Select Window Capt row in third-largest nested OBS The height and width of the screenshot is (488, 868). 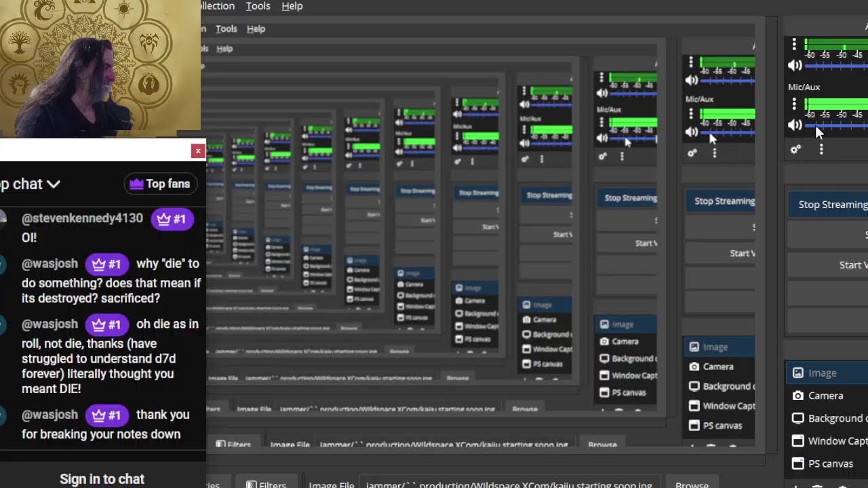click(627, 375)
